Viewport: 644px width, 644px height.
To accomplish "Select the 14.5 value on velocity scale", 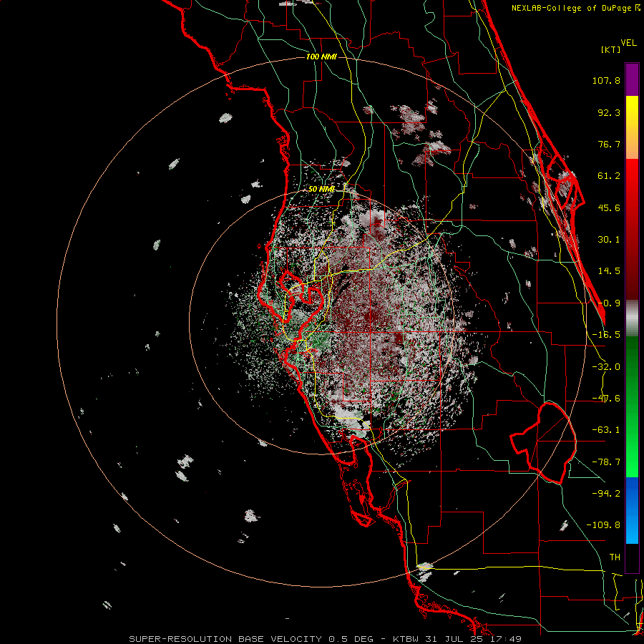I will click(x=609, y=271).
